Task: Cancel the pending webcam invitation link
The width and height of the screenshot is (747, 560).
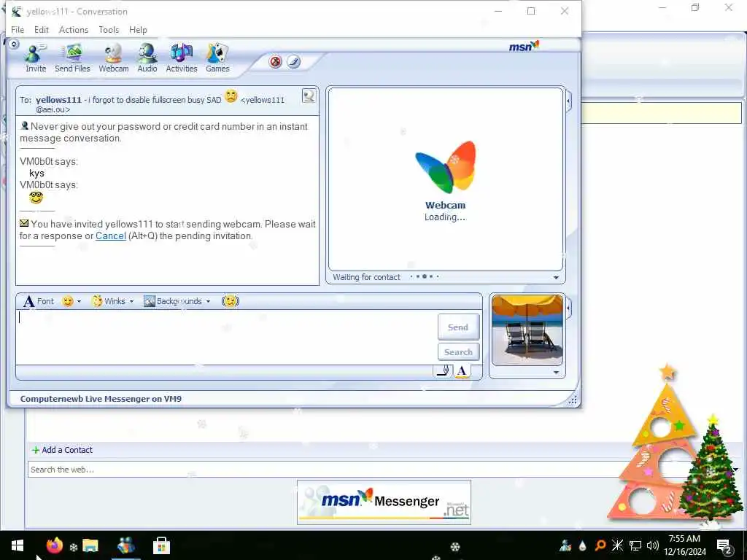Action: pyautogui.click(x=111, y=236)
